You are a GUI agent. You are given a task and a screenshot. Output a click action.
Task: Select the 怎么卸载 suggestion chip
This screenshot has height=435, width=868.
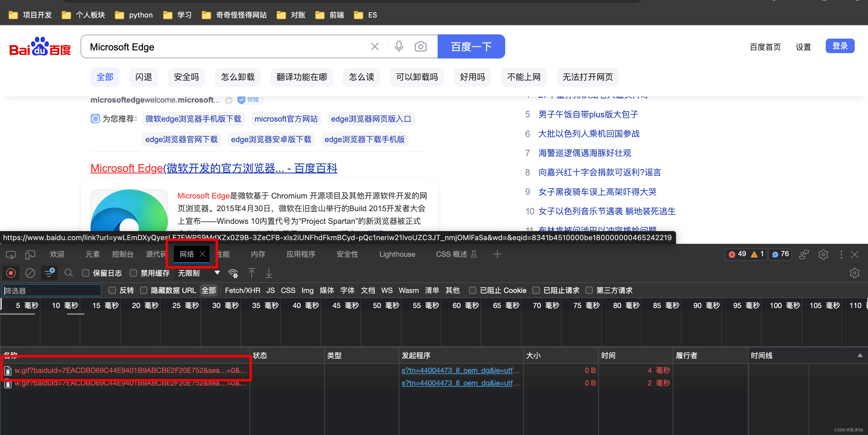tap(238, 77)
